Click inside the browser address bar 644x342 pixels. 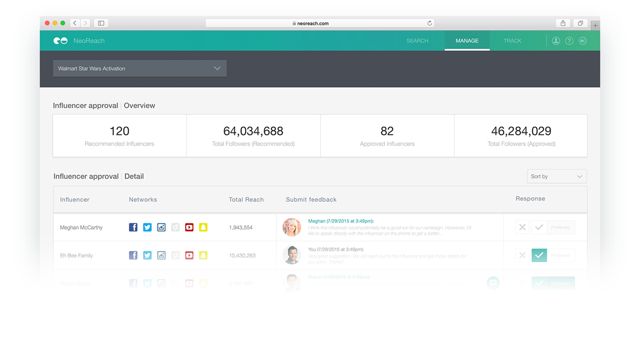pyautogui.click(x=319, y=23)
